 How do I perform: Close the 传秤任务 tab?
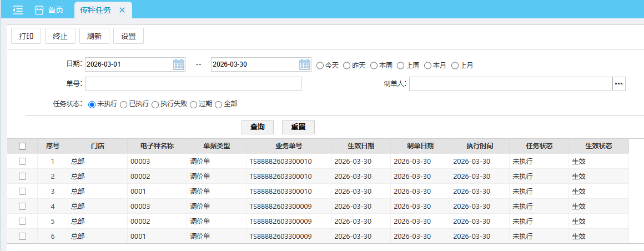[x=122, y=10]
